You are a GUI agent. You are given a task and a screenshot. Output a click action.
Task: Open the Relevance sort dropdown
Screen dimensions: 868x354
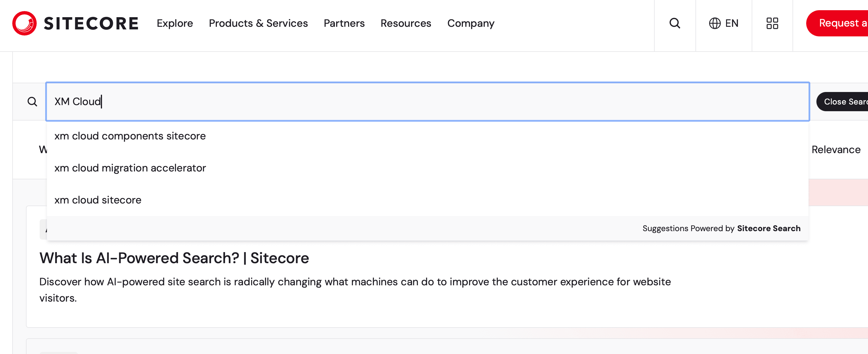tap(836, 149)
